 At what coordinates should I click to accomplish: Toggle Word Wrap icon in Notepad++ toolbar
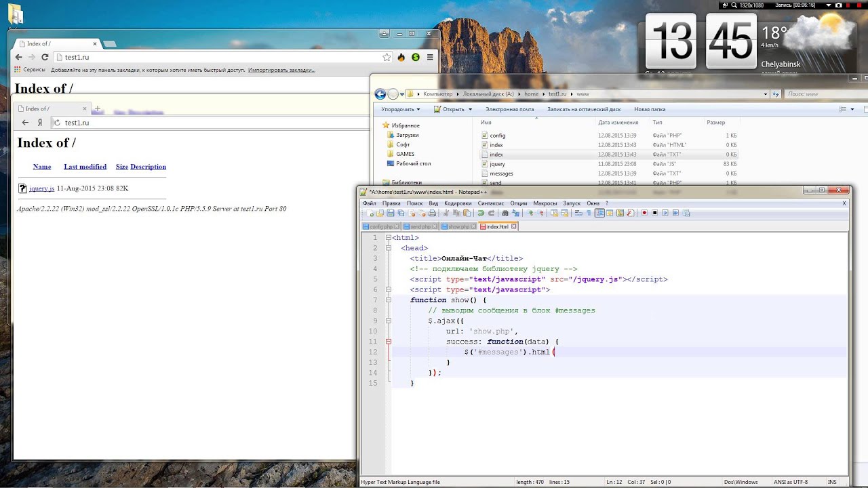click(x=578, y=213)
